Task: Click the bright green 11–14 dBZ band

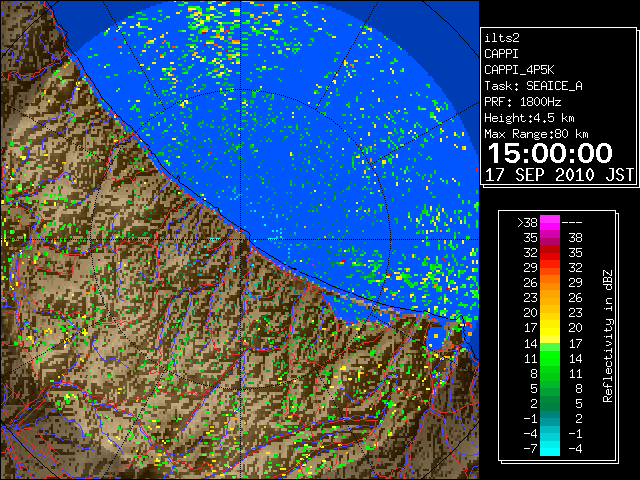Action: point(550,358)
